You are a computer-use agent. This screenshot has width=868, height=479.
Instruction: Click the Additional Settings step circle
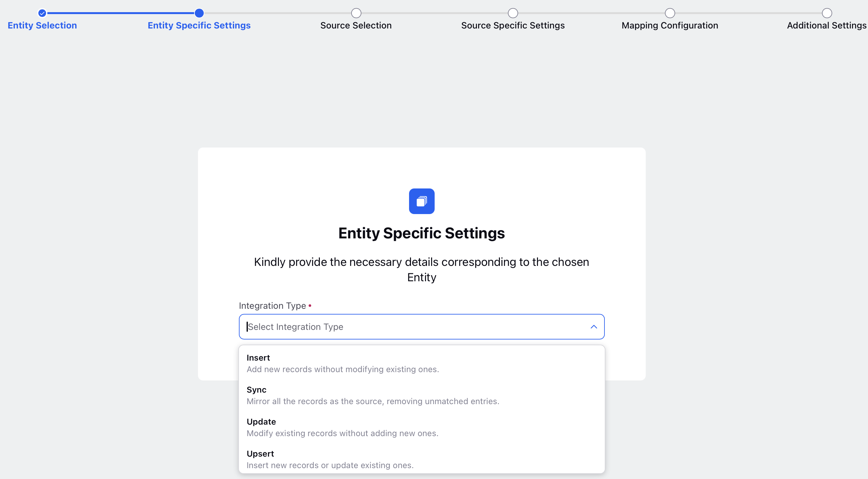(x=827, y=13)
